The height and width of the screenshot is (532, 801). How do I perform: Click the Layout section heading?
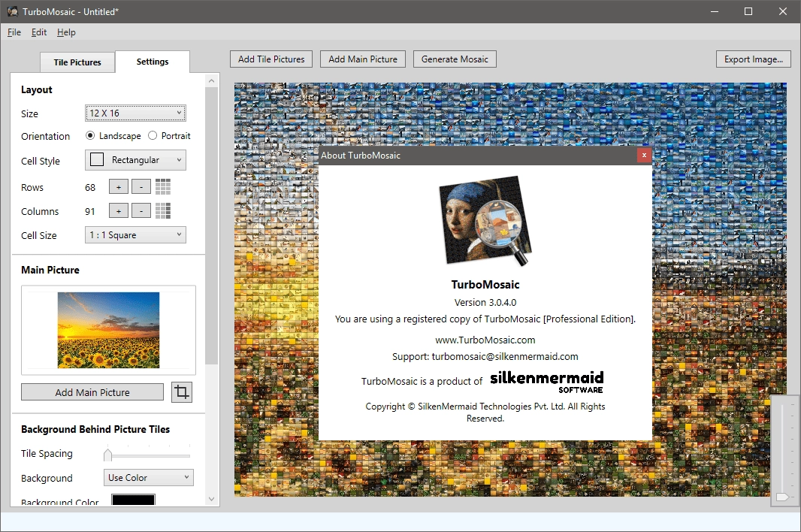[x=37, y=89]
